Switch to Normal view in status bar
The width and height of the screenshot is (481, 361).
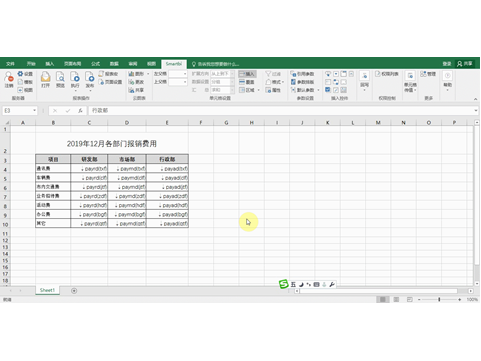point(383,300)
